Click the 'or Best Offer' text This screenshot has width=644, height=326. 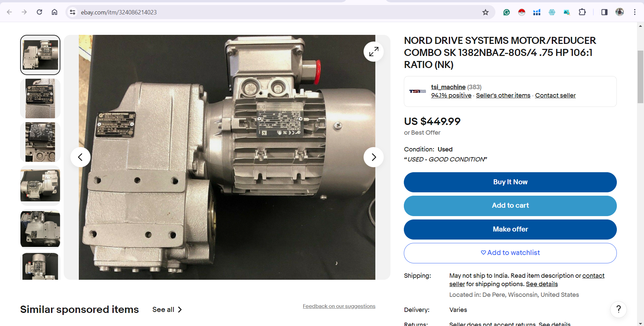pos(422,133)
